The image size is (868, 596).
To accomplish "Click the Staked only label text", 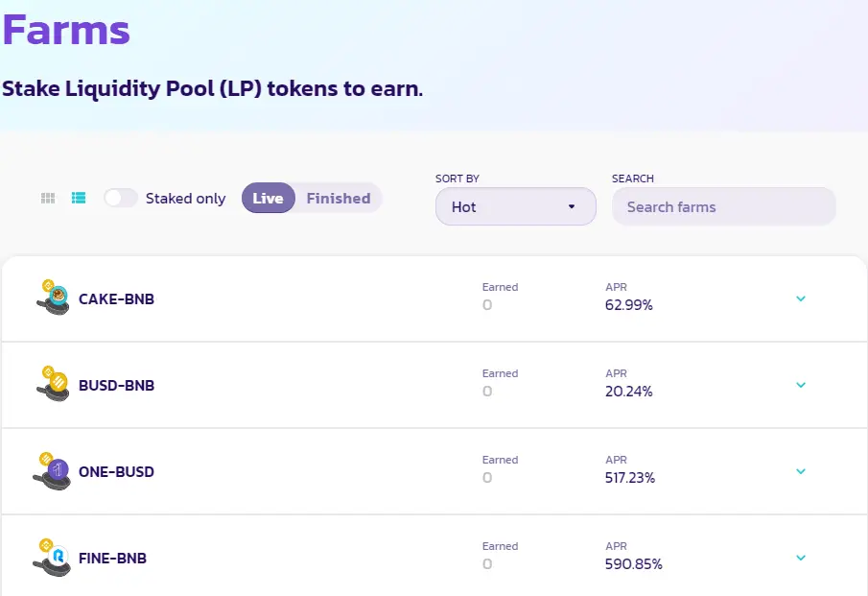I will click(x=185, y=199).
